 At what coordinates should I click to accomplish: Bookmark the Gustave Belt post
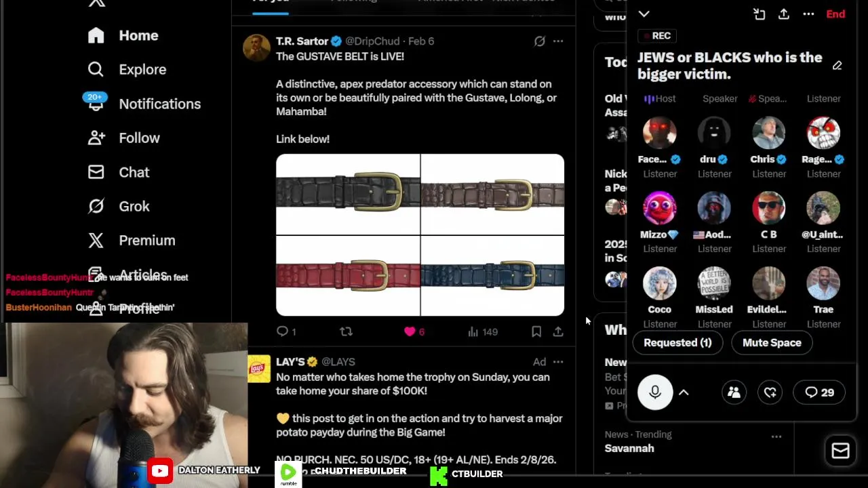(536, 331)
